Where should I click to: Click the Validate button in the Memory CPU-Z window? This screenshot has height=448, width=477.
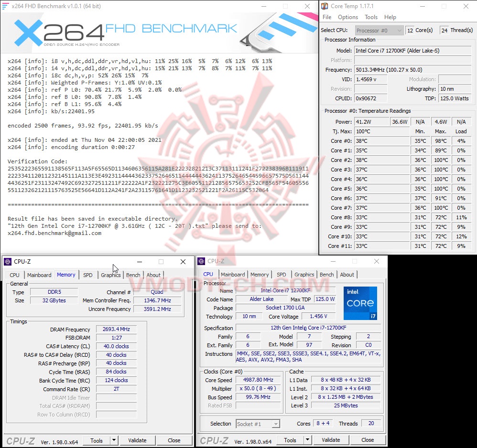pos(138,440)
